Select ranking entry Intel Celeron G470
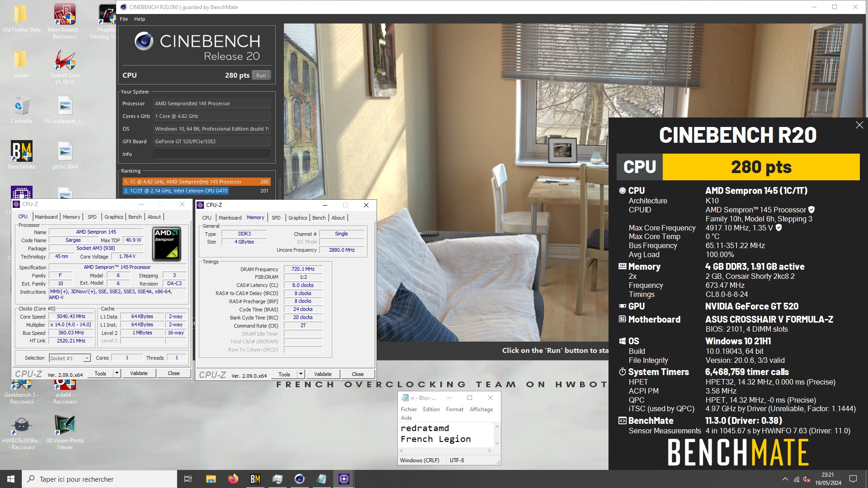The image size is (868, 488). click(197, 191)
